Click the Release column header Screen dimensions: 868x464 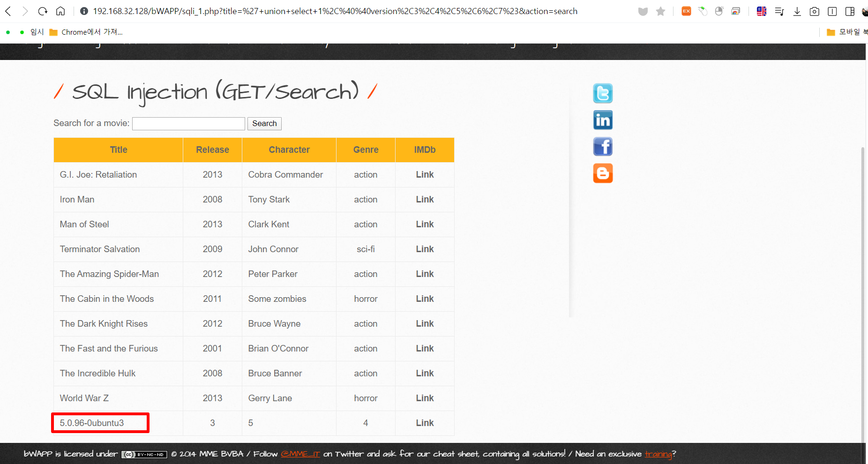pos(212,150)
